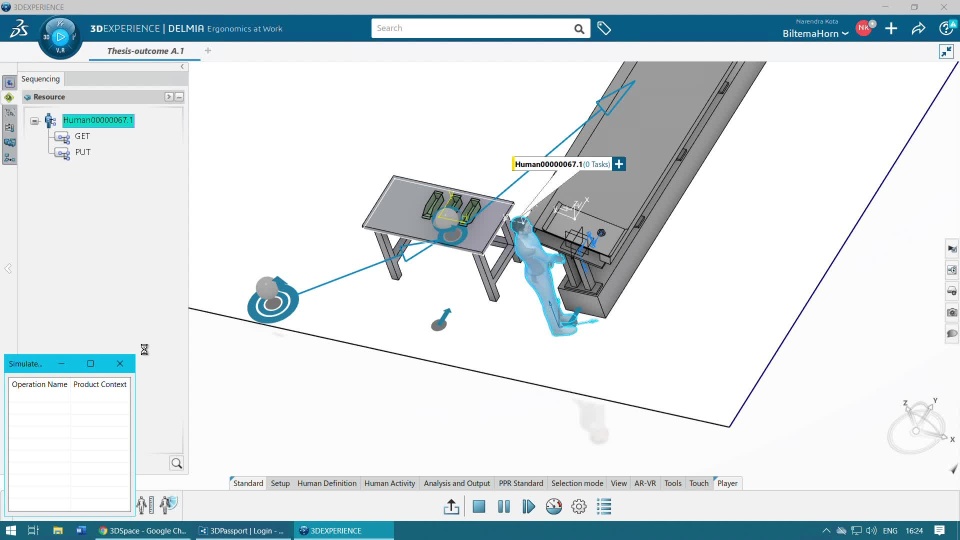This screenshot has width=960, height=540.
Task: Switch to the Human Activity tab
Action: (389, 483)
